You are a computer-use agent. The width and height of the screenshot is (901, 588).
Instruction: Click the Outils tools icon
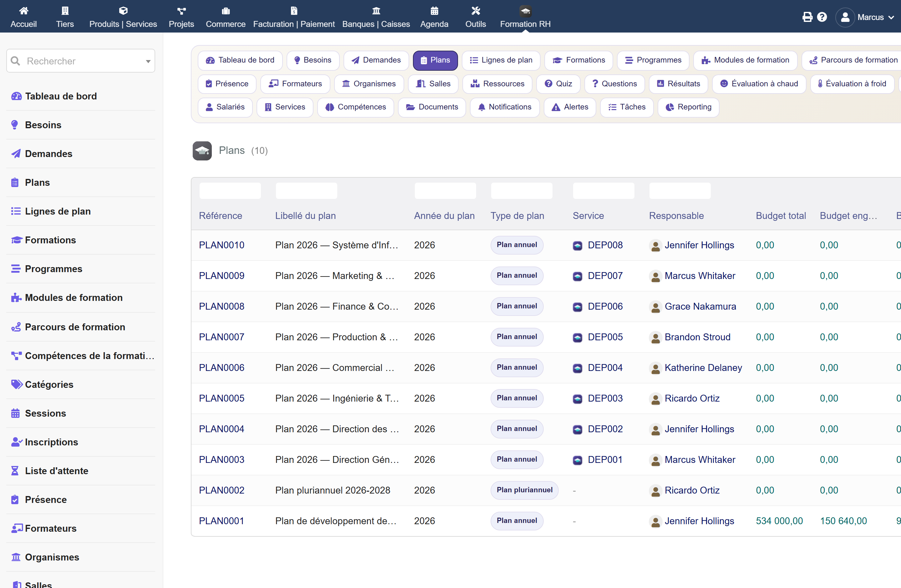[x=476, y=11]
